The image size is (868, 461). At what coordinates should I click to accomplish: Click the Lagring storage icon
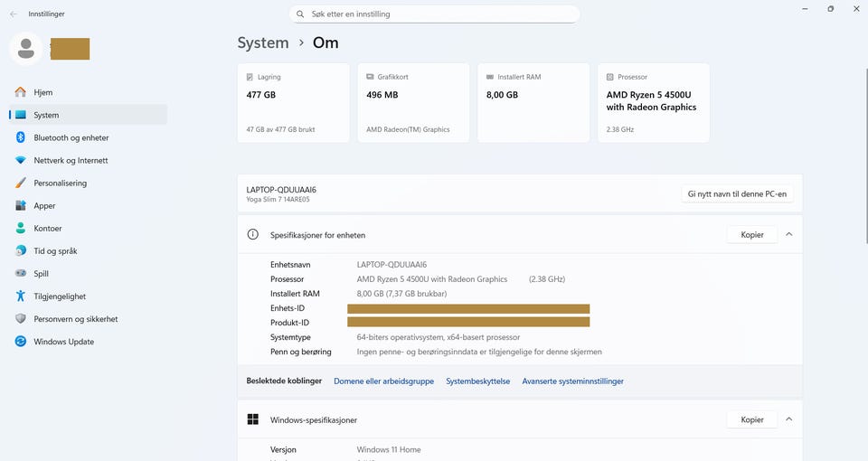pyautogui.click(x=250, y=77)
